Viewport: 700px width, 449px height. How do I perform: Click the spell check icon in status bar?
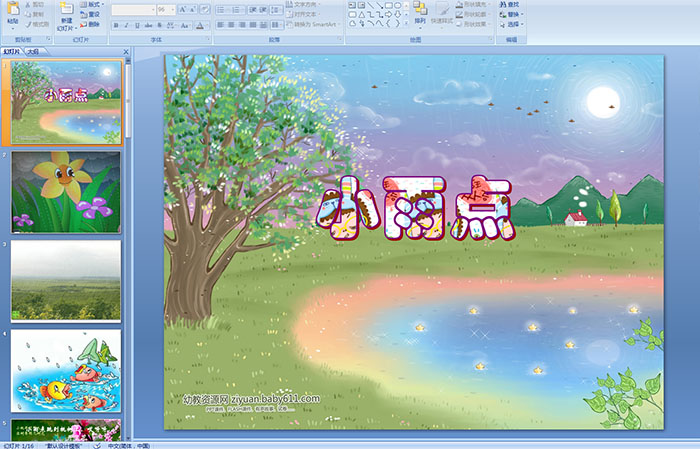tap(96, 446)
